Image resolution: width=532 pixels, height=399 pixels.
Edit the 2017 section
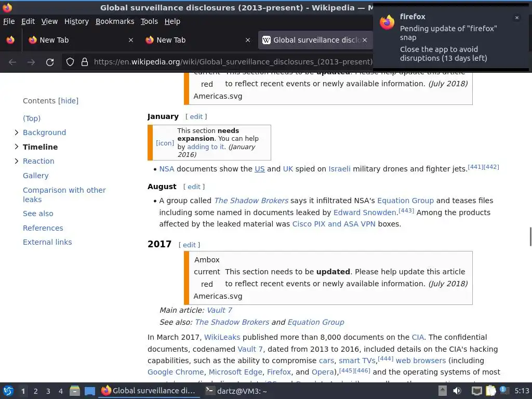(x=189, y=245)
